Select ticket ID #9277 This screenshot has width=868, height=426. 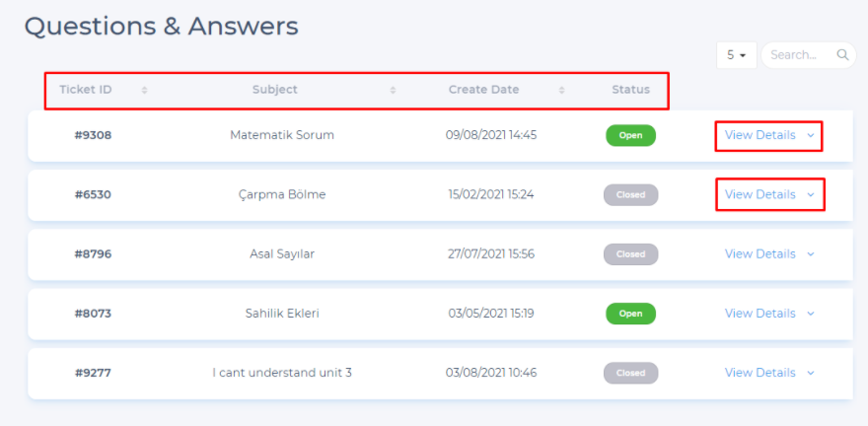[93, 373]
